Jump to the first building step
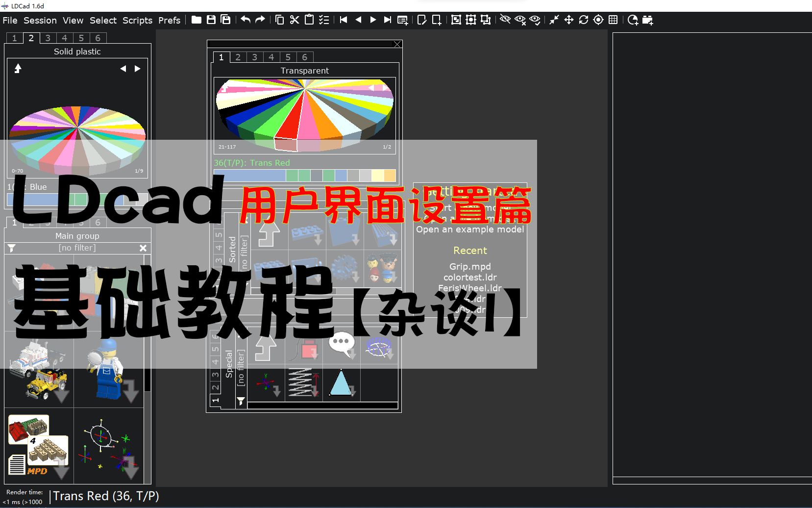The height and width of the screenshot is (508, 812). pos(344,20)
